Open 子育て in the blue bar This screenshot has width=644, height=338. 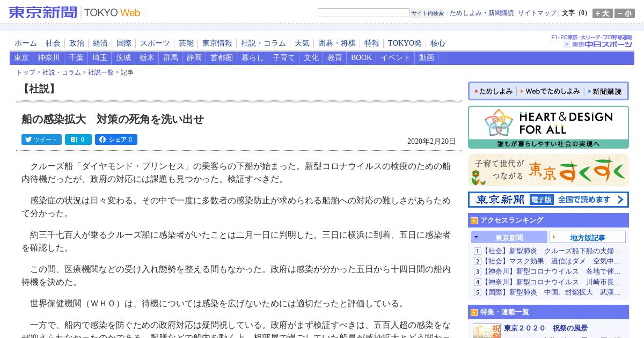284,58
